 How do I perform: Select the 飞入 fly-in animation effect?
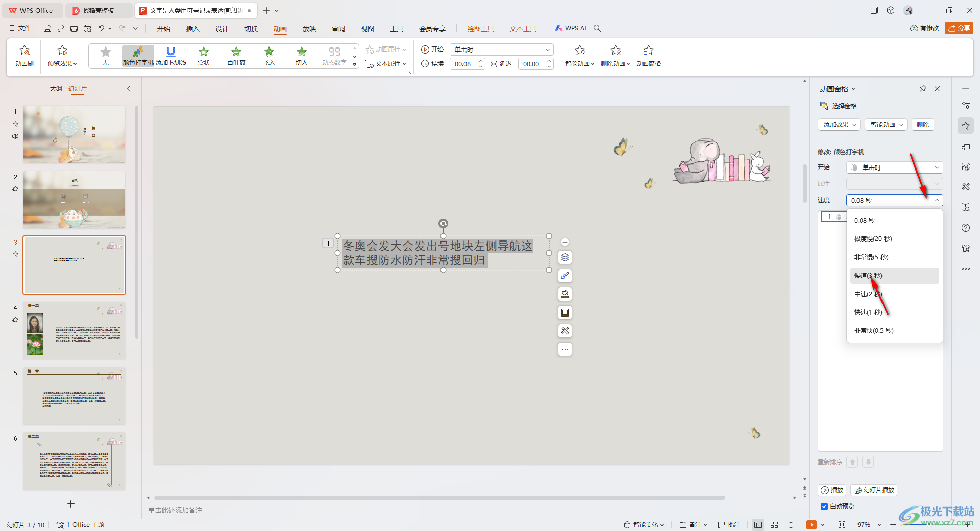click(x=269, y=55)
